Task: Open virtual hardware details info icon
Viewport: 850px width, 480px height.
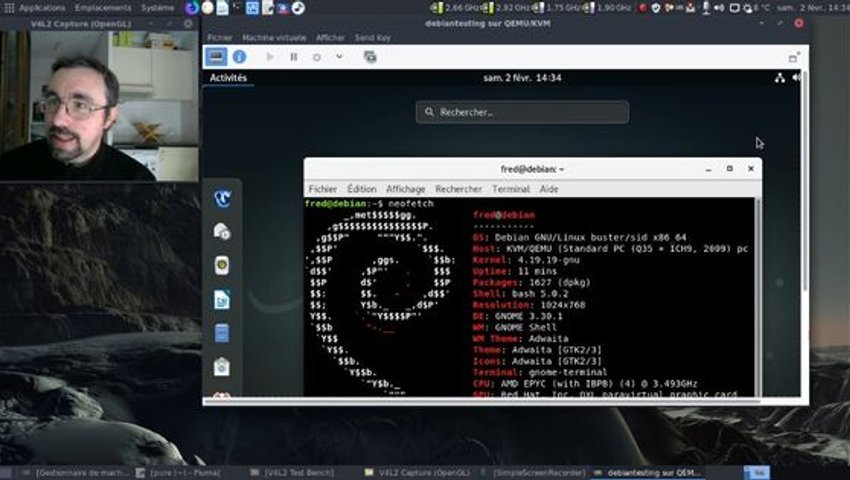Action: (239, 56)
